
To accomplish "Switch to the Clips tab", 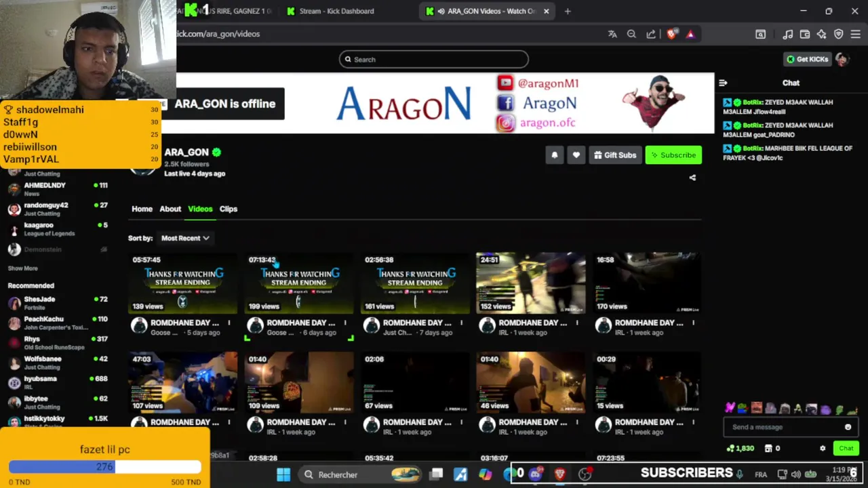I will click(229, 209).
